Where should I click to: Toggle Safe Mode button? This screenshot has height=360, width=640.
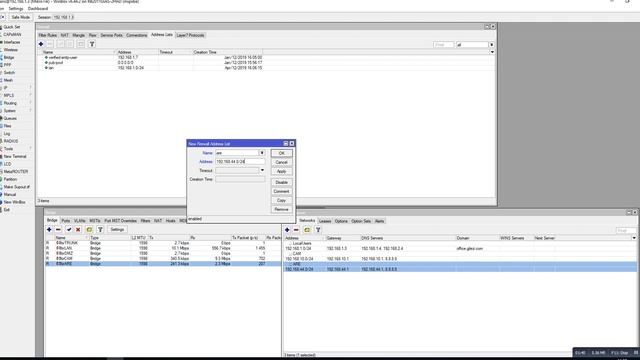point(20,17)
